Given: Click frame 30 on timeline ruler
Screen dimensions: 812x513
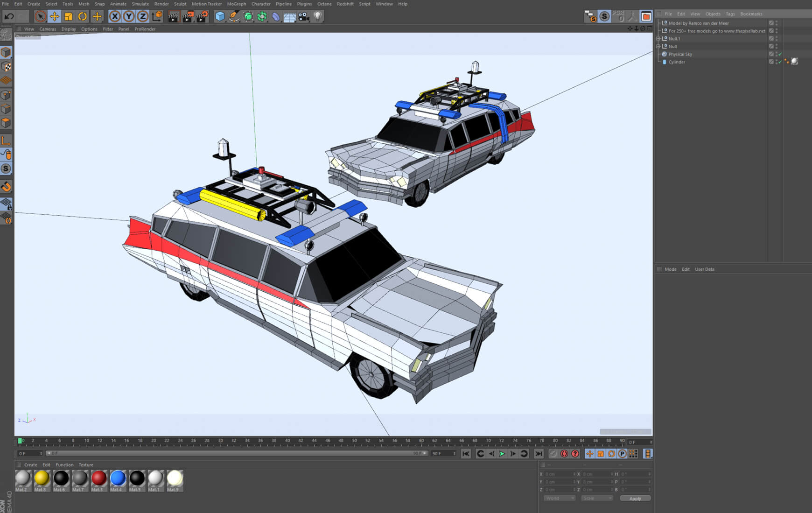Looking at the screenshot, I should (220, 441).
